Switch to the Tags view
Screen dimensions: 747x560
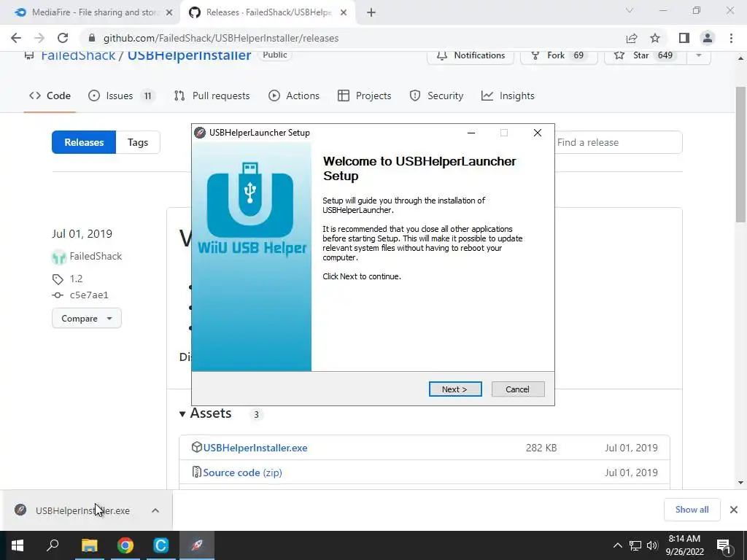[138, 142]
